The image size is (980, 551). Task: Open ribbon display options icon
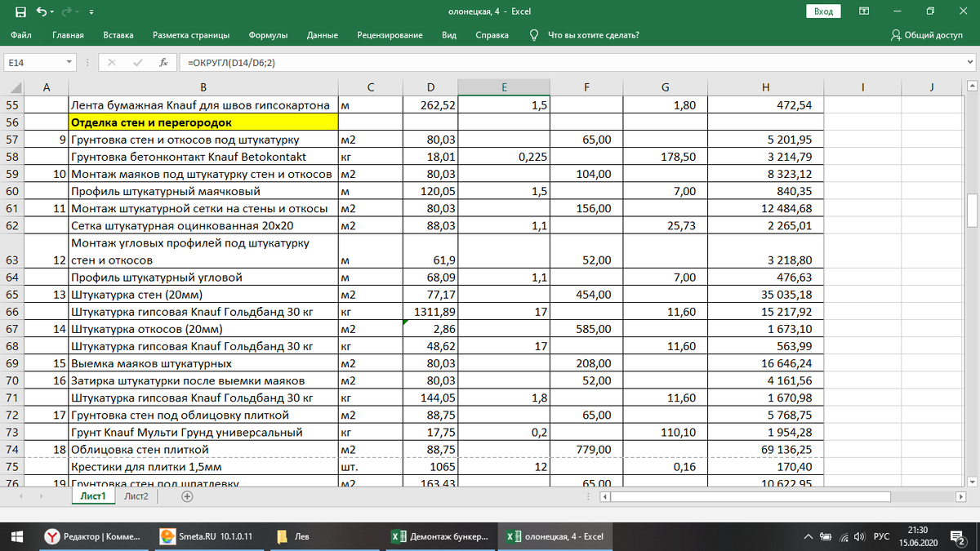(x=864, y=11)
